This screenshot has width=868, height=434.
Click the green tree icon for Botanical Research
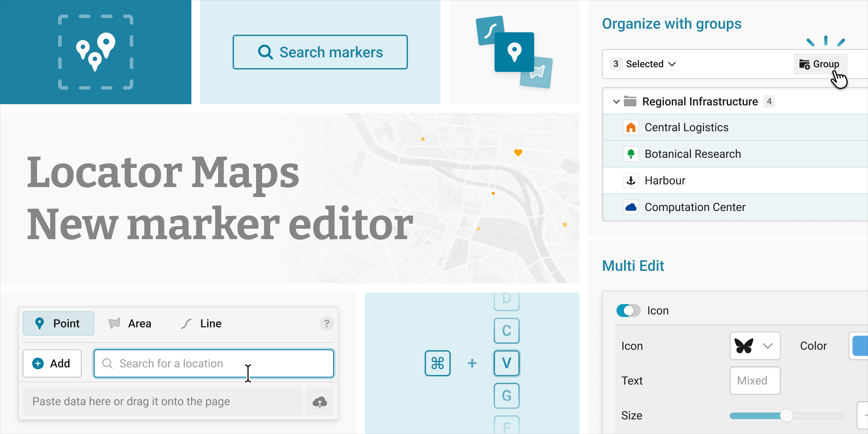pyautogui.click(x=630, y=154)
